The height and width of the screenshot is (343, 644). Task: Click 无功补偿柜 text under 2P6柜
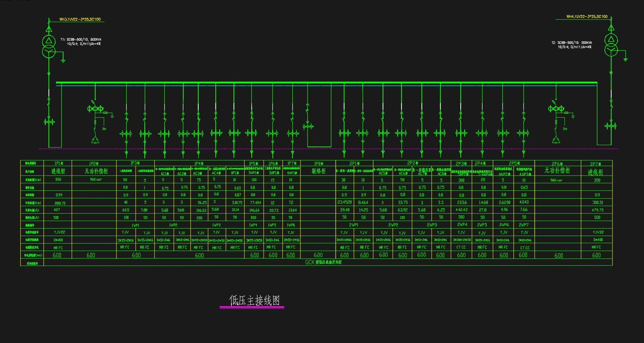557,170
